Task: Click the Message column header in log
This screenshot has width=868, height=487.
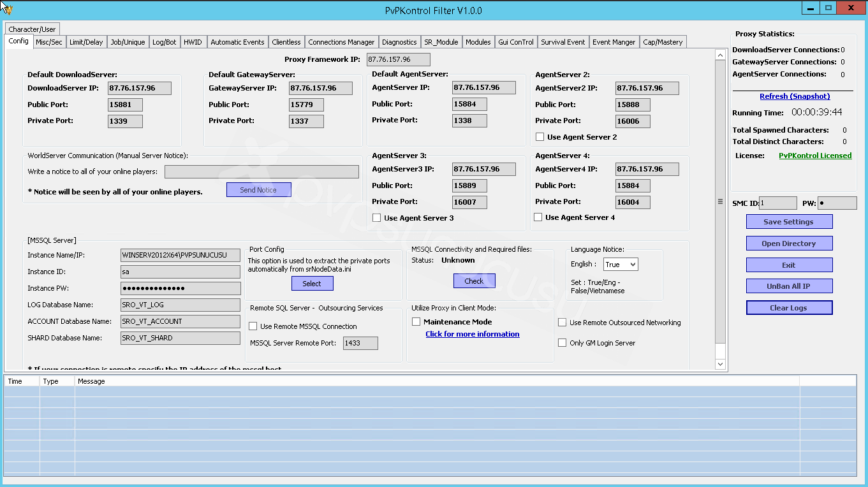Action: click(x=437, y=381)
